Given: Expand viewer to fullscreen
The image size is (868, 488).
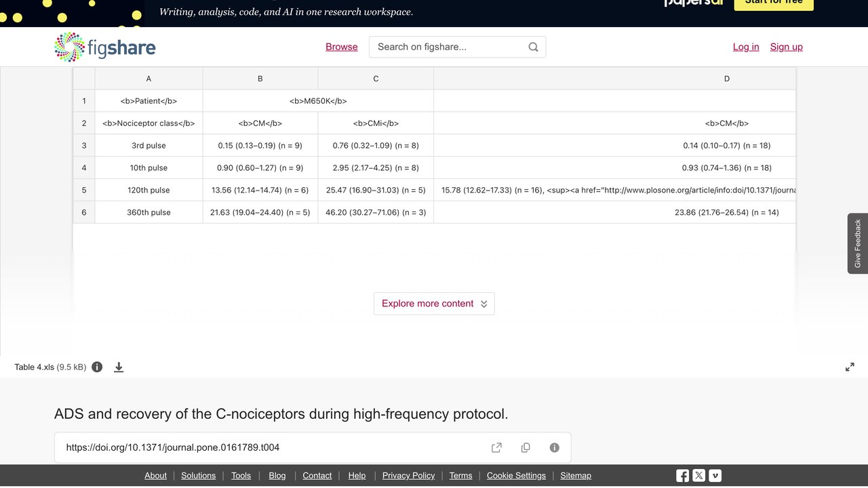Looking at the screenshot, I should pyautogui.click(x=850, y=367).
